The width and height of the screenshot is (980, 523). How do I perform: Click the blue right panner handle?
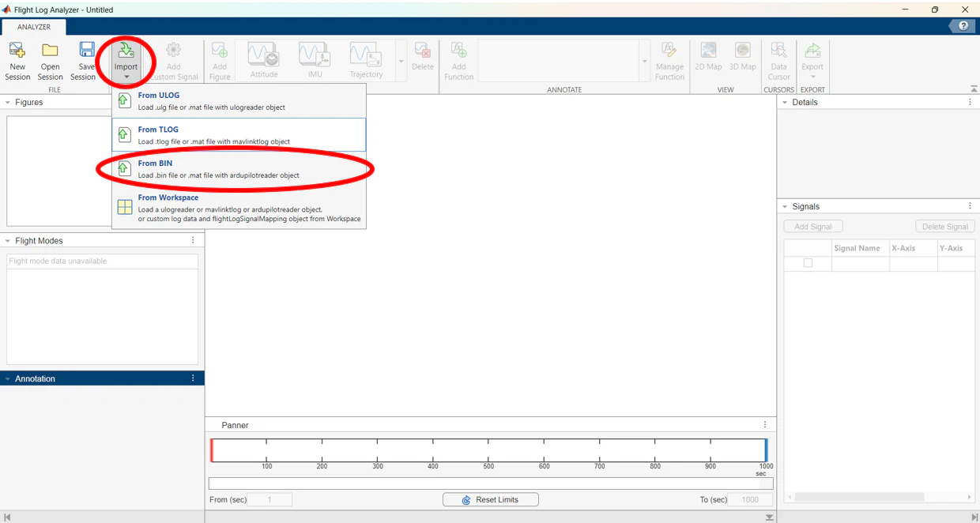pyautogui.click(x=766, y=450)
